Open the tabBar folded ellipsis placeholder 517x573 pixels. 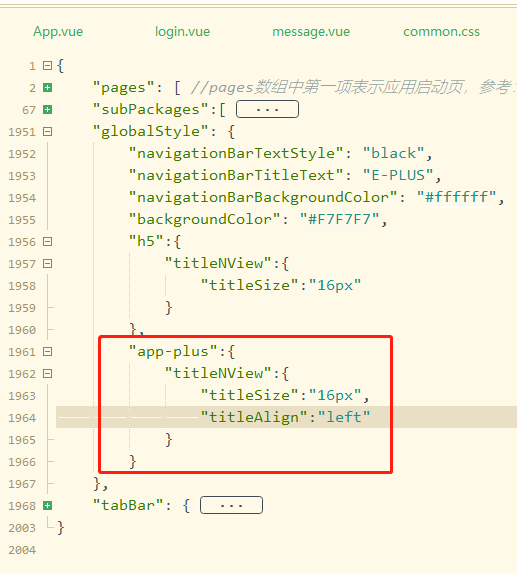(x=231, y=505)
